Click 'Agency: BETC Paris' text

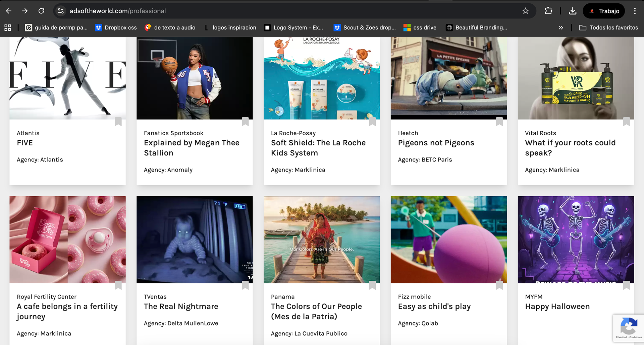[425, 160]
